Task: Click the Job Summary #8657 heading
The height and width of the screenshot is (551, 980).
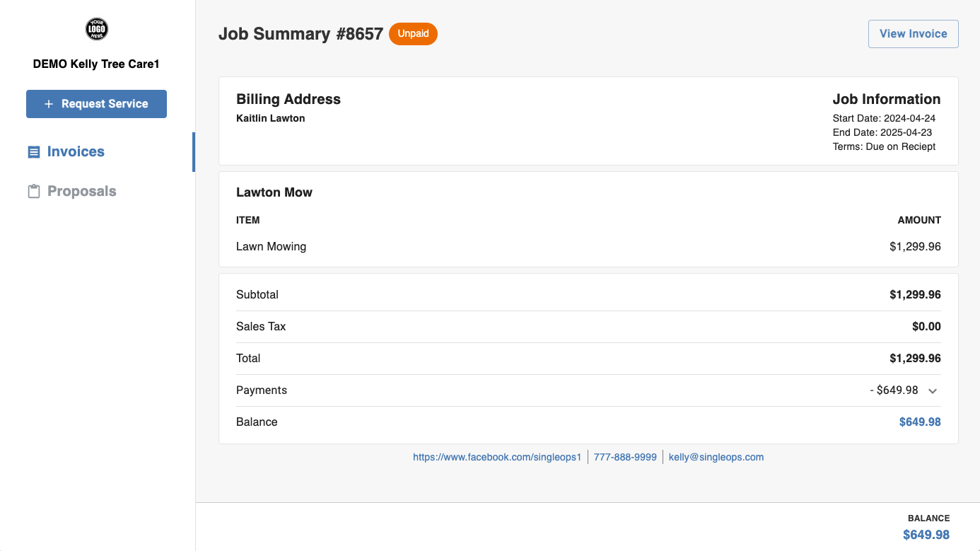Action: click(301, 34)
